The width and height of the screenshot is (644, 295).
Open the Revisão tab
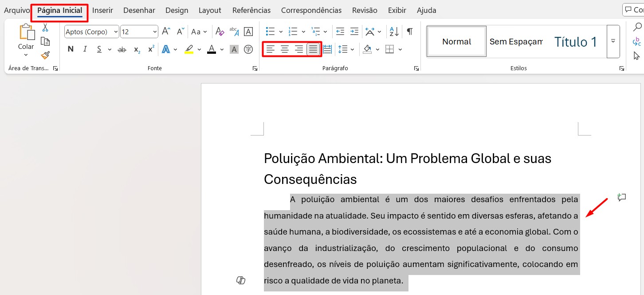[x=365, y=10]
